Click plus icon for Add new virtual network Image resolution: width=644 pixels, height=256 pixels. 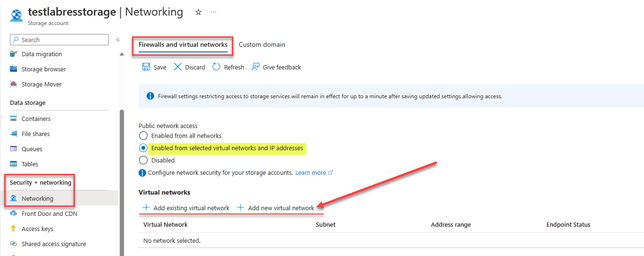pyautogui.click(x=240, y=208)
